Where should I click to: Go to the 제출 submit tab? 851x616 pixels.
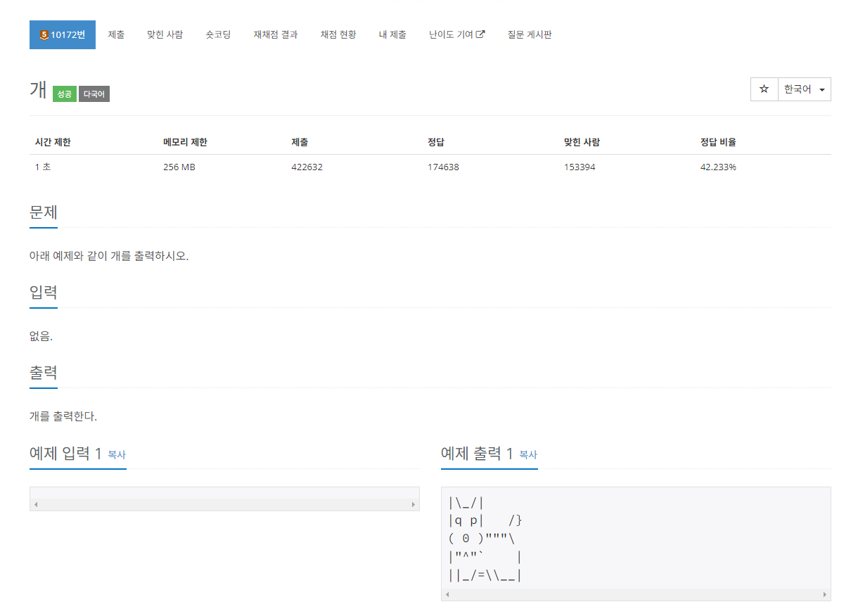coord(116,34)
